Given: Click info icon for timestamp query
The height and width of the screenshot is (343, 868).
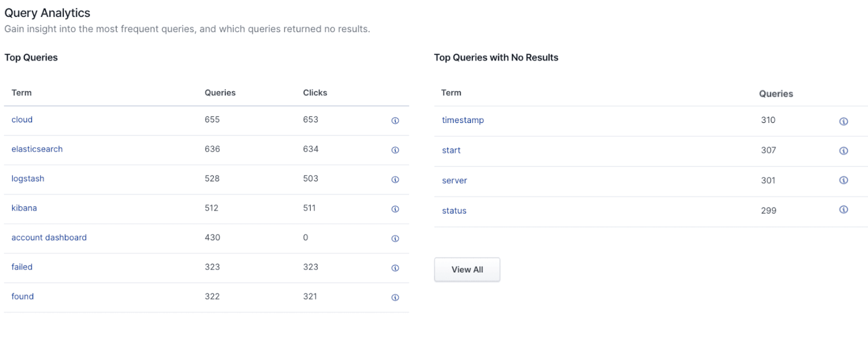Looking at the screenshot, I should (843, 121).
